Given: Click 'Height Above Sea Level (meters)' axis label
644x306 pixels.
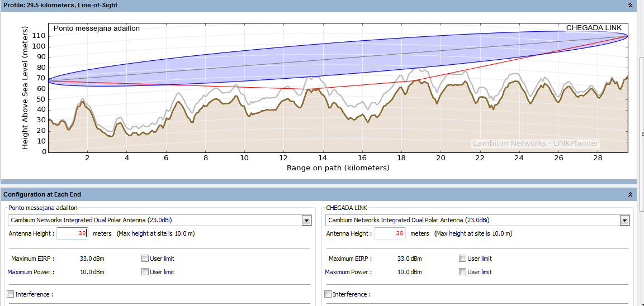Looking at the screenshot, I should coord(25,88).
